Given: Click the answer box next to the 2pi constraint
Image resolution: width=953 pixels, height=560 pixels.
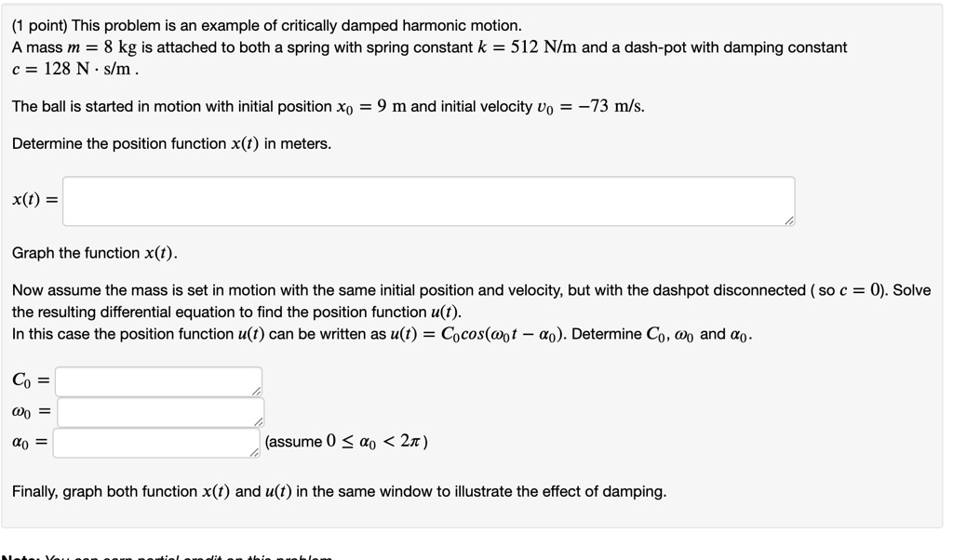Looking at the screenshot, I should coord(154,443).
